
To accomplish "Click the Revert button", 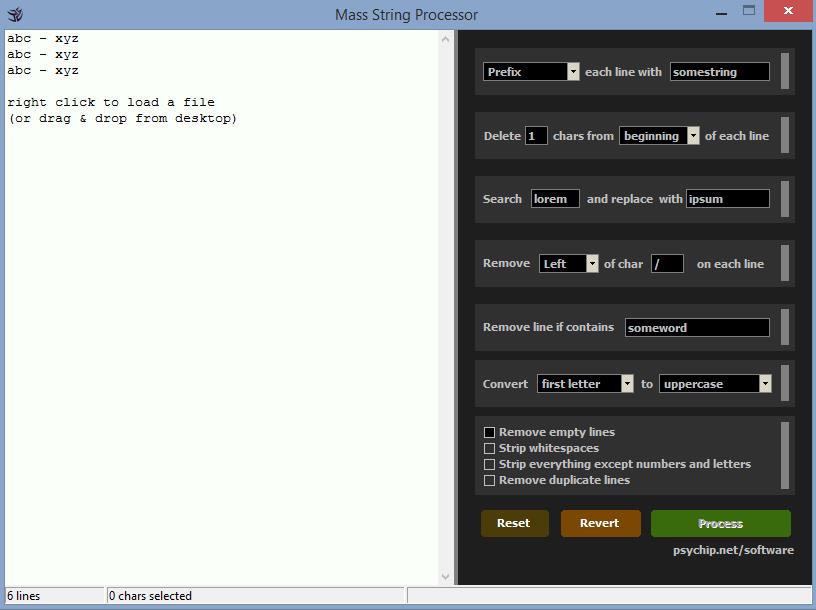I will (601, 523).
